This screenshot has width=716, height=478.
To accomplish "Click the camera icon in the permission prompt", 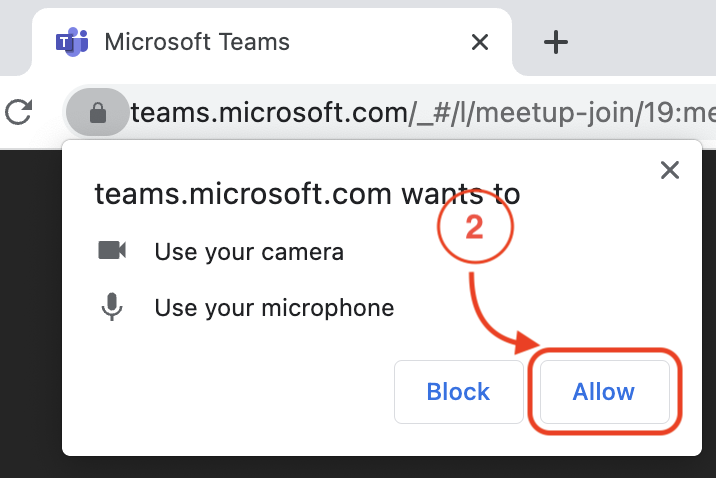I will [112, 251].
